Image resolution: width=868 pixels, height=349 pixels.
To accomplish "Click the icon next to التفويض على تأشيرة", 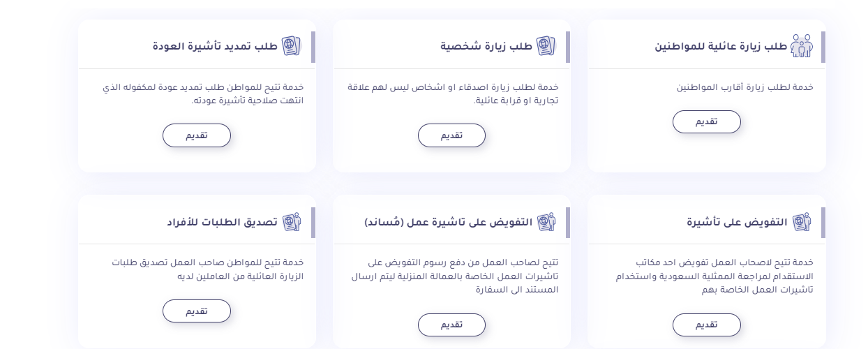I will [x=802, y=222].
